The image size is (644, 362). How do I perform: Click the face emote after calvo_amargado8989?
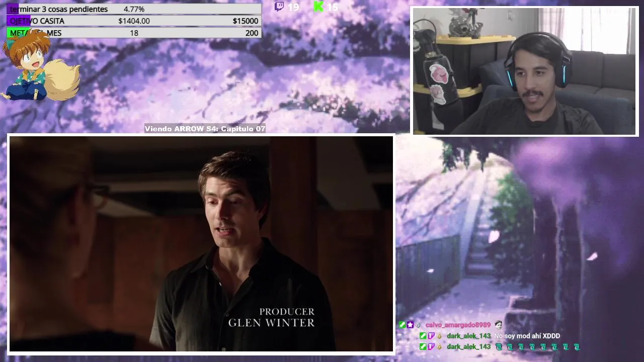point(499,325)
